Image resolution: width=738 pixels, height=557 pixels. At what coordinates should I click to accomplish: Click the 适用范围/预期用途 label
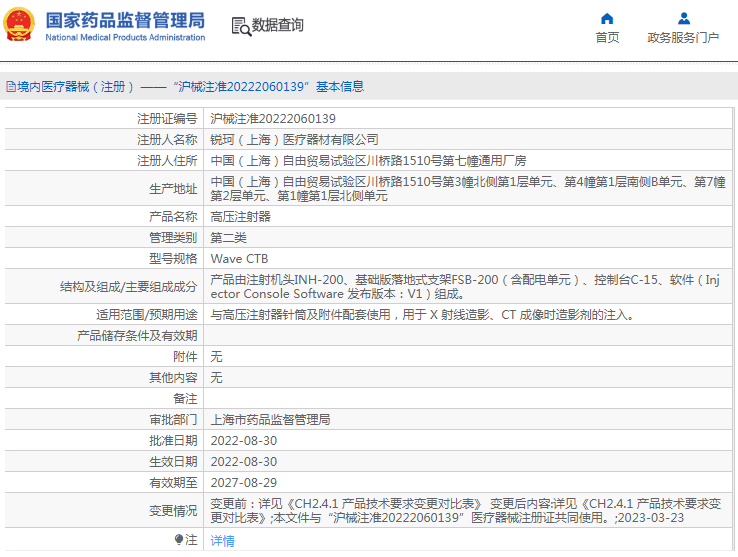point(147,315)
